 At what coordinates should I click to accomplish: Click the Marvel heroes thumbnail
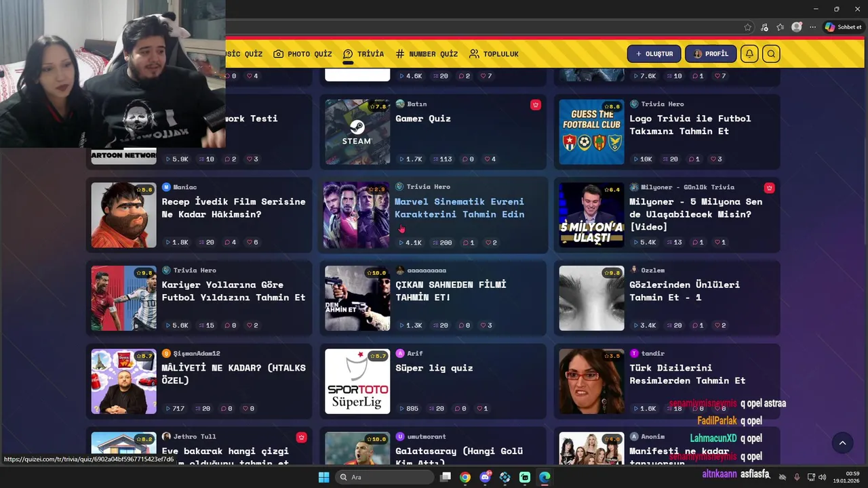pyautogui.click(x=356, y=215)
